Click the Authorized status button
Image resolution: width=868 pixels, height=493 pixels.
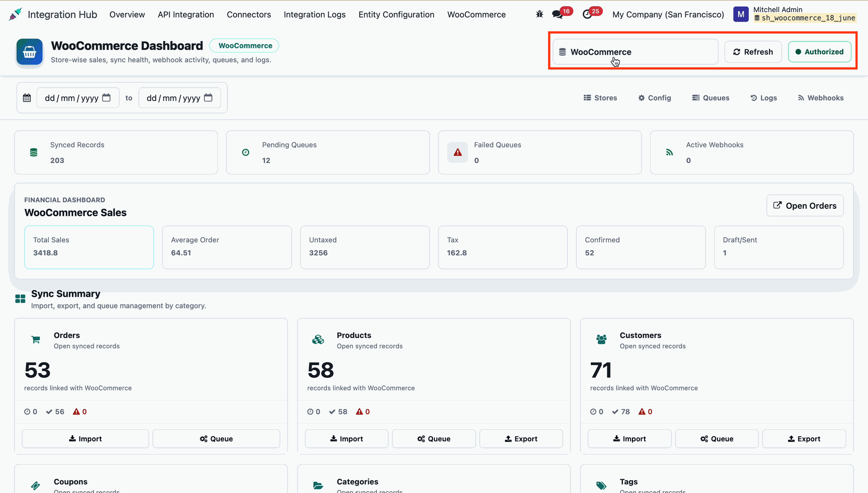click(820, 52)
